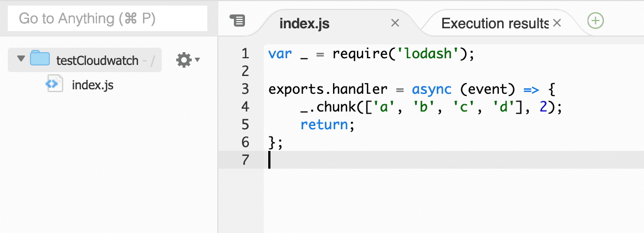Viewport: 644px width, 233px height.
Task: Click the return keyword on line 5
Action: [324, 124]
